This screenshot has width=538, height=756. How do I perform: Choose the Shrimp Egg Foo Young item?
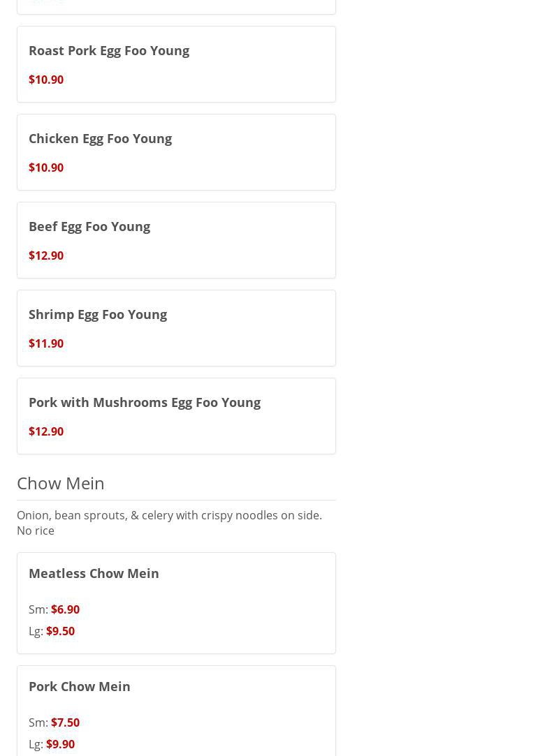coord(98,314)
